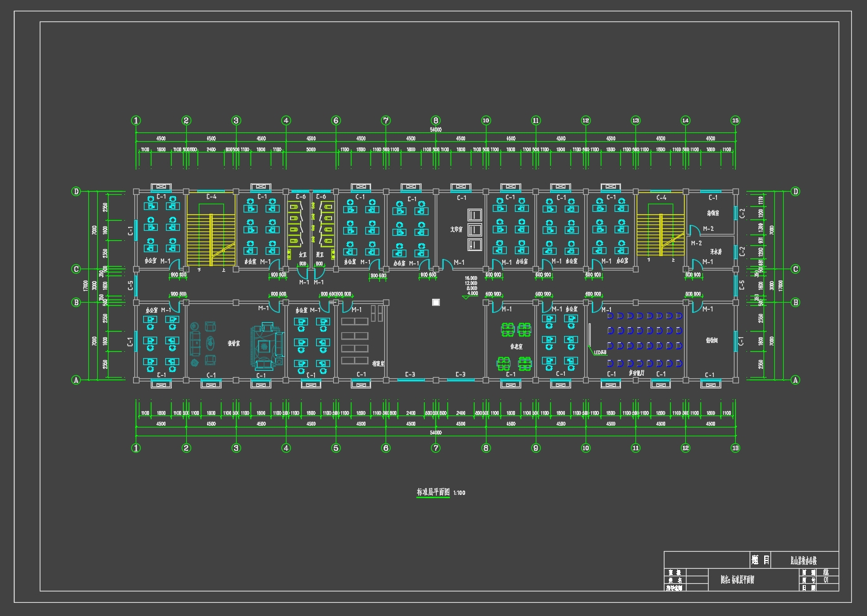This screenshot has height=616, width=867.
Task: Select the 1:100 scale text
Action: pos(459,493)
